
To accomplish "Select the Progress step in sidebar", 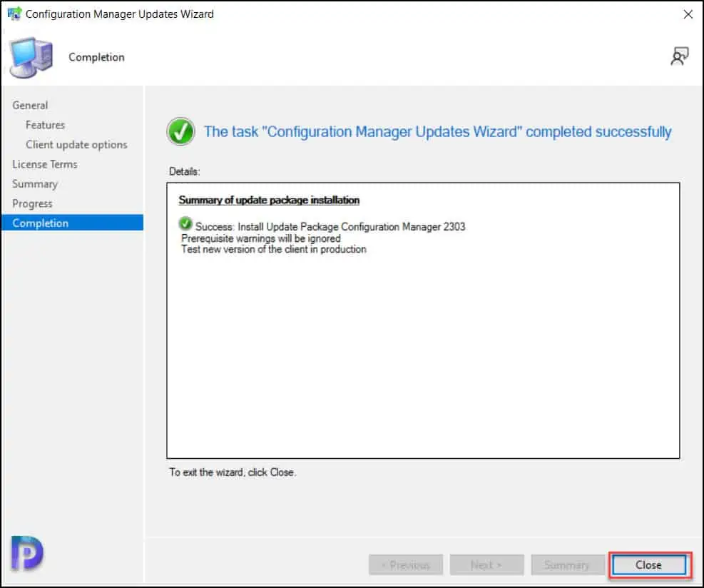I will (32, 204).
